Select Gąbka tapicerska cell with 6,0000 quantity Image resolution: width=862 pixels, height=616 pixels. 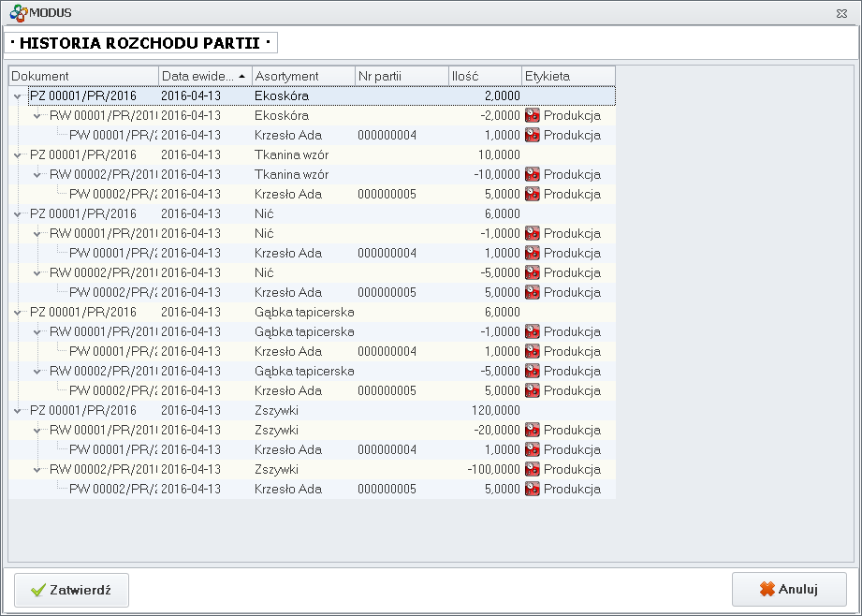tap(303, 313)
